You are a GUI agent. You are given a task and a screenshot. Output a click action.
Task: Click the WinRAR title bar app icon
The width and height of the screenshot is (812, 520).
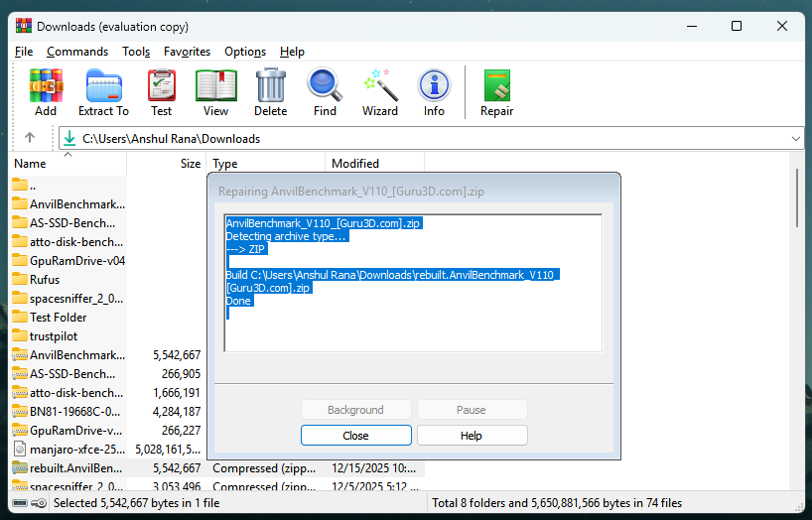pyautogui.click(x=23, y=26)
